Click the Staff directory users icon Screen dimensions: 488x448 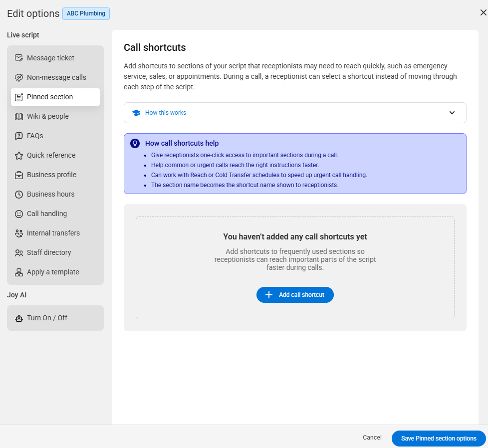18,252
